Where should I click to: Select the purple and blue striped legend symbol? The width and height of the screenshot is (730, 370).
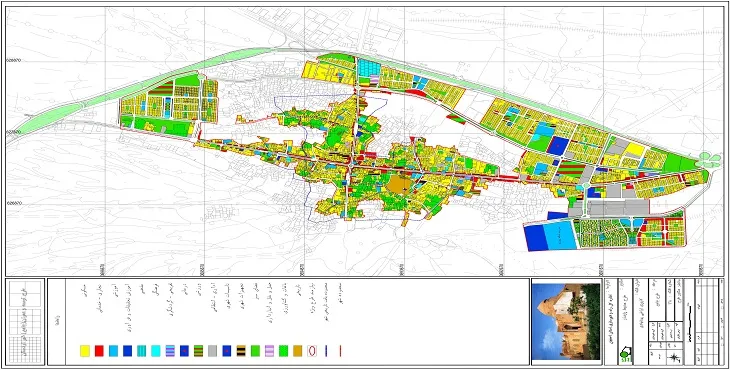(170, 351)
